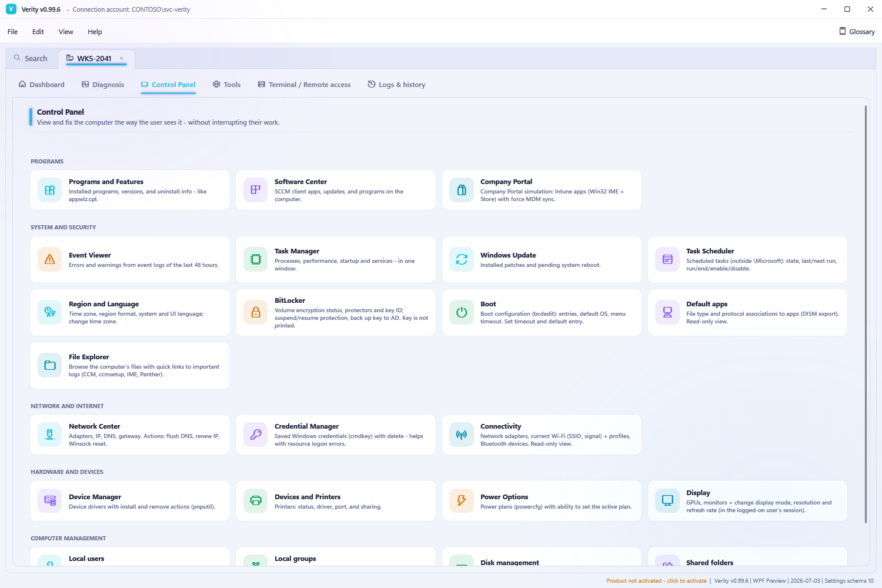Image resolution: width=882 pixels, height=588 pixels.
Task: Open the Network Center icon
Action: tap(50, 435)
